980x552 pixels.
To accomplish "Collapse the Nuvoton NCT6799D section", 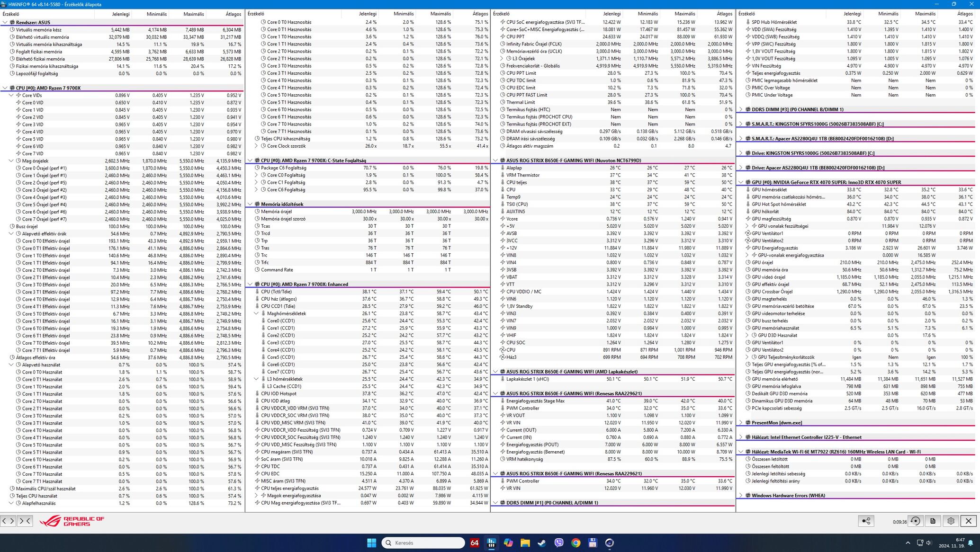I will tap(495, 160).
